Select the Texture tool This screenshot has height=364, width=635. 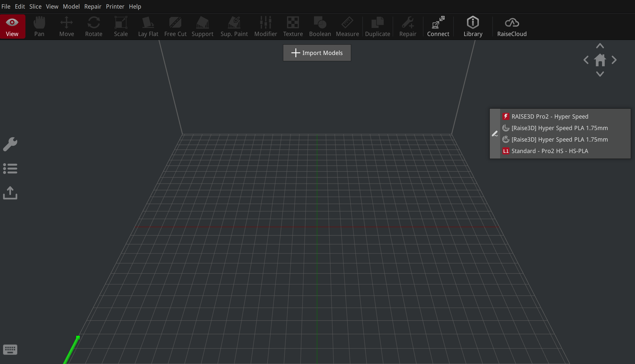293,27
